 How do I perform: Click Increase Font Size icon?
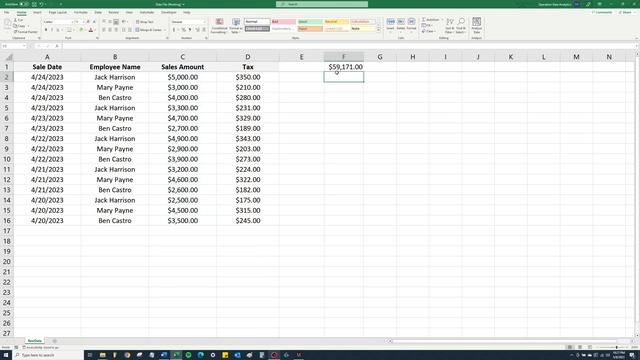[x=88, y=22]
